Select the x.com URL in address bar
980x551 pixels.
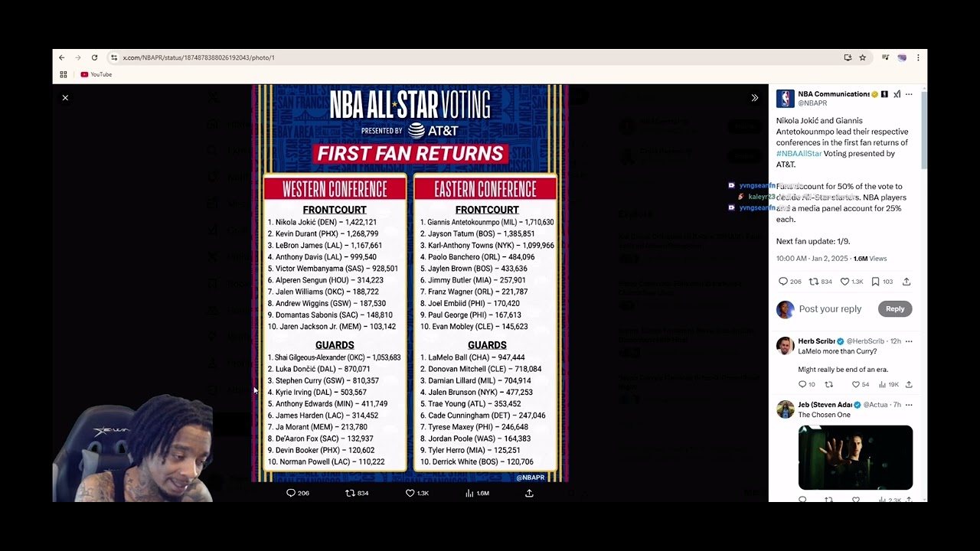[x=198, y=57]
